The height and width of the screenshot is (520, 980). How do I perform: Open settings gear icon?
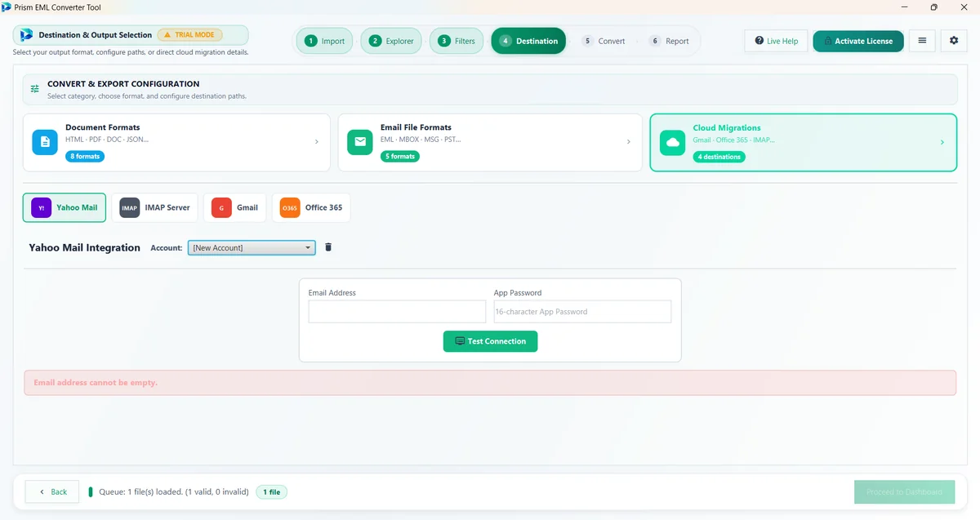pos(954,41)
